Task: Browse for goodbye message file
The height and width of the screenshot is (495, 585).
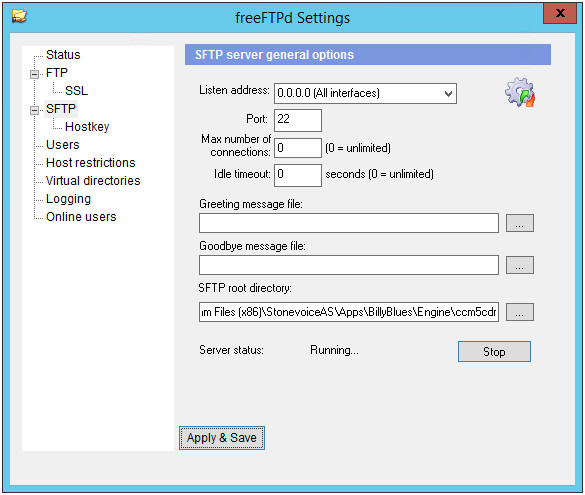Action: click(x=520, y=265)
